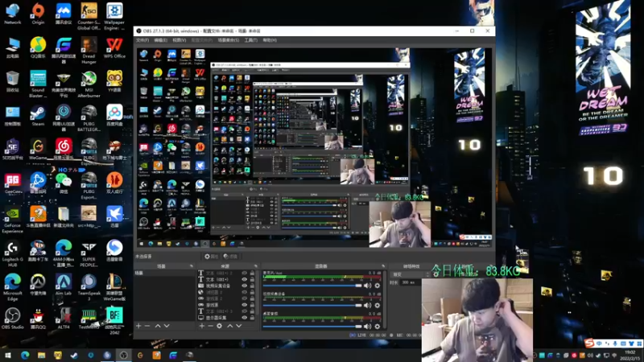The image size is (644, 362).
Task: Open the Steam desktop shortcut
Action: tap(38, 116)
